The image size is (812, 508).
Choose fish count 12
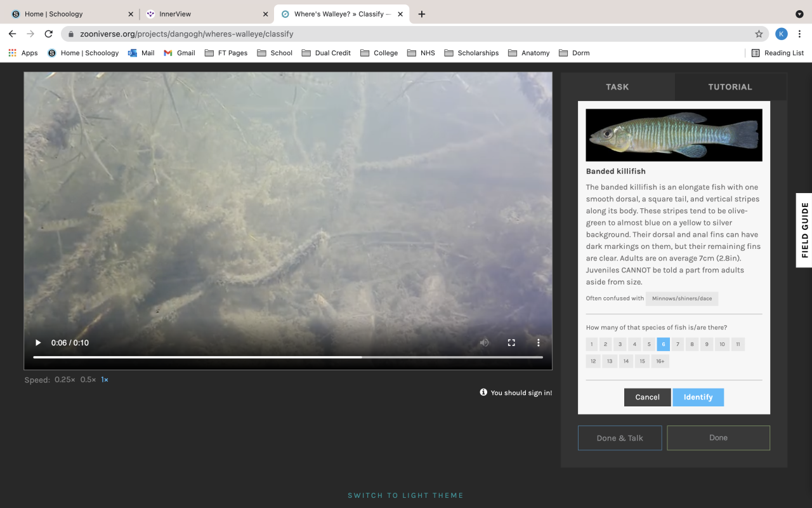(x=593, y=361)
